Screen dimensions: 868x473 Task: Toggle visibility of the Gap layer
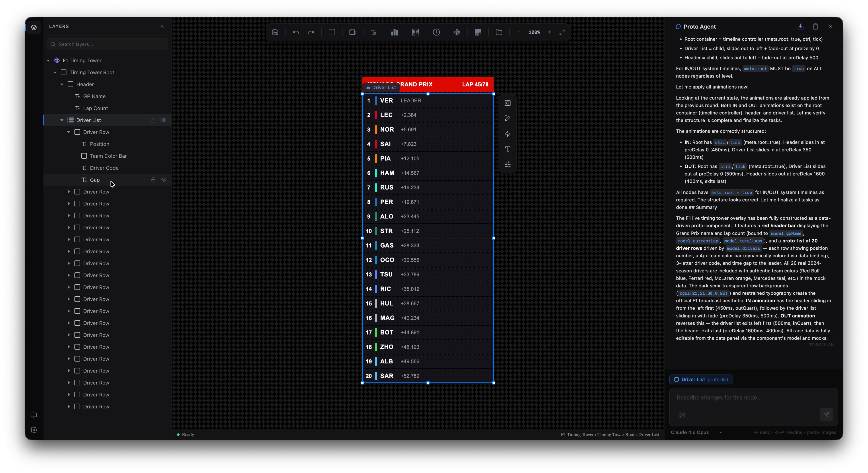[164, 180]
